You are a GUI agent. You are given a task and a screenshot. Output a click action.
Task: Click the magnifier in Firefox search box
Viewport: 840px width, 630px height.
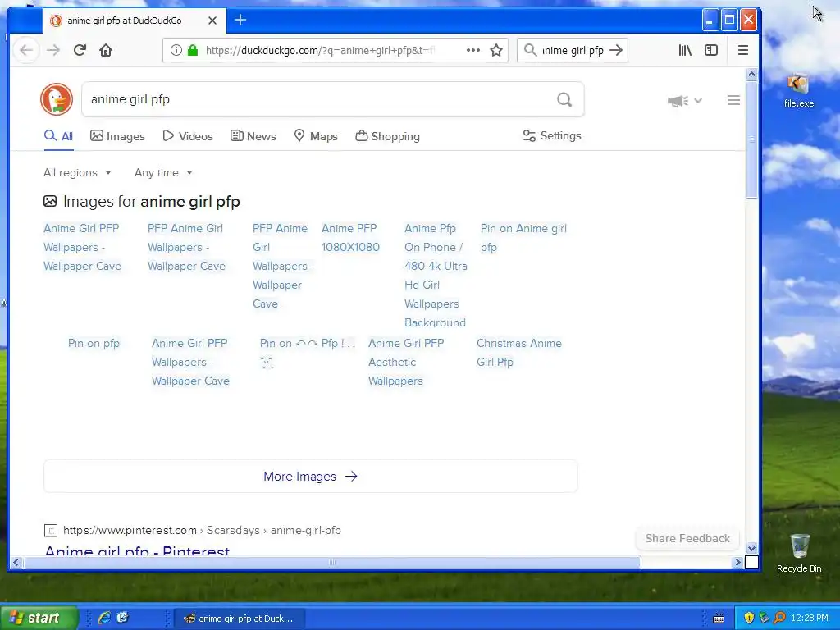[530, 50]
